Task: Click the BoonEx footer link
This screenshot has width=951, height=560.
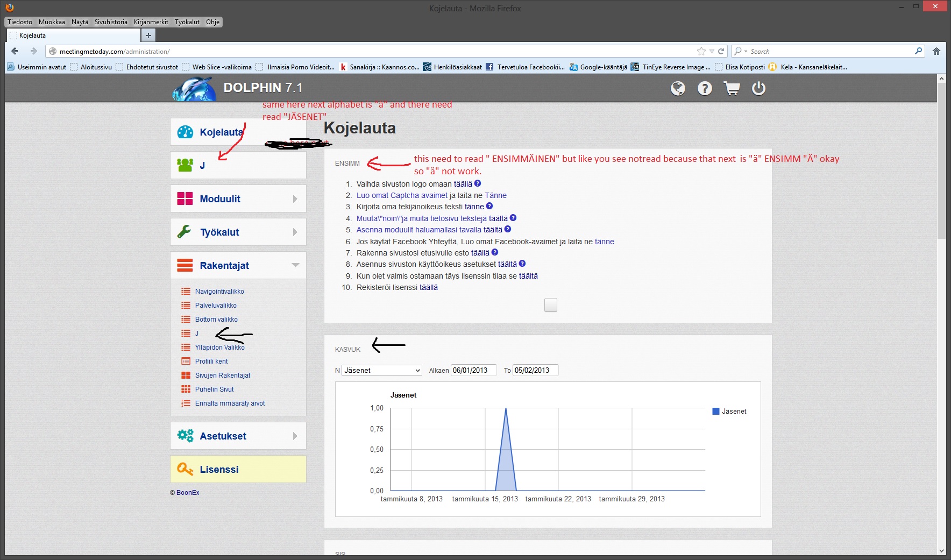Action: (188, 493)
